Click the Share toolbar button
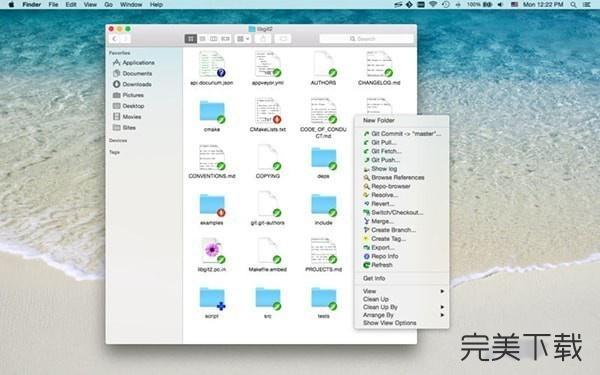This screenshot has height=375, width=600. [x=263, y=39]
